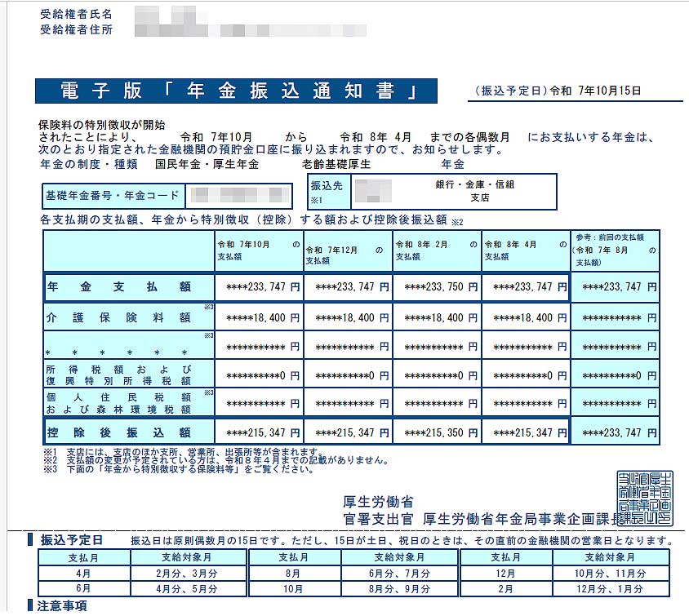
Task: Click the 233,750円 pension amount cell
Action: [437, 287]
